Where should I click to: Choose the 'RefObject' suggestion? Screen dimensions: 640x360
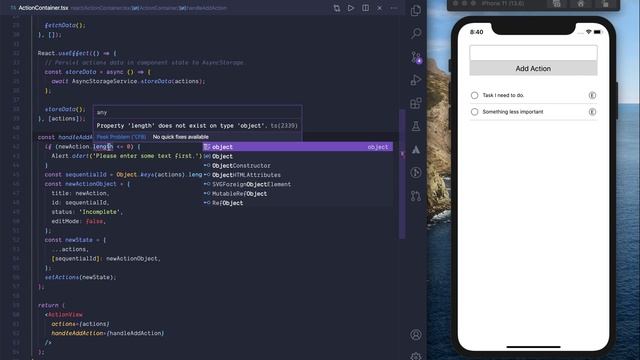pyautogui.click(x=298, y=203)
